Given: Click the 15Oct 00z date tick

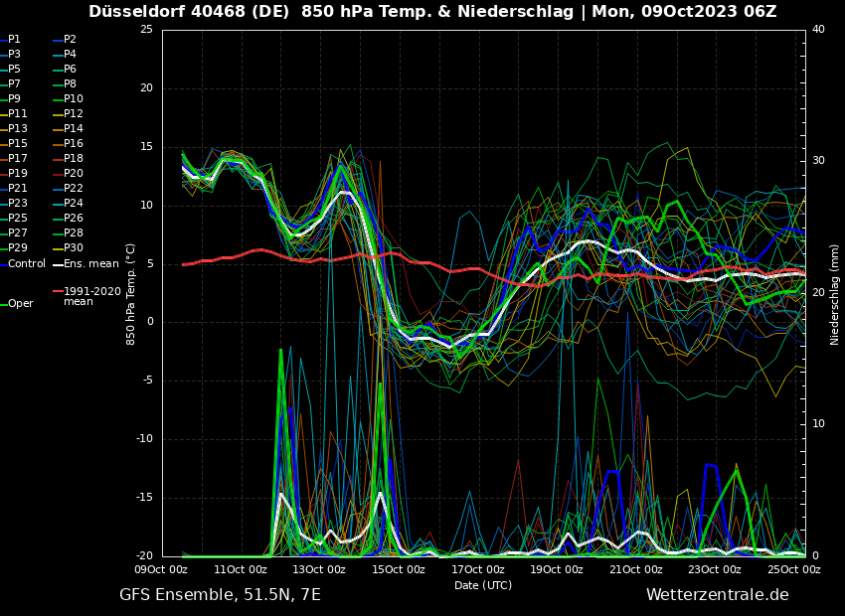Looking at the screenshot, I should click(x=399, y=569).
